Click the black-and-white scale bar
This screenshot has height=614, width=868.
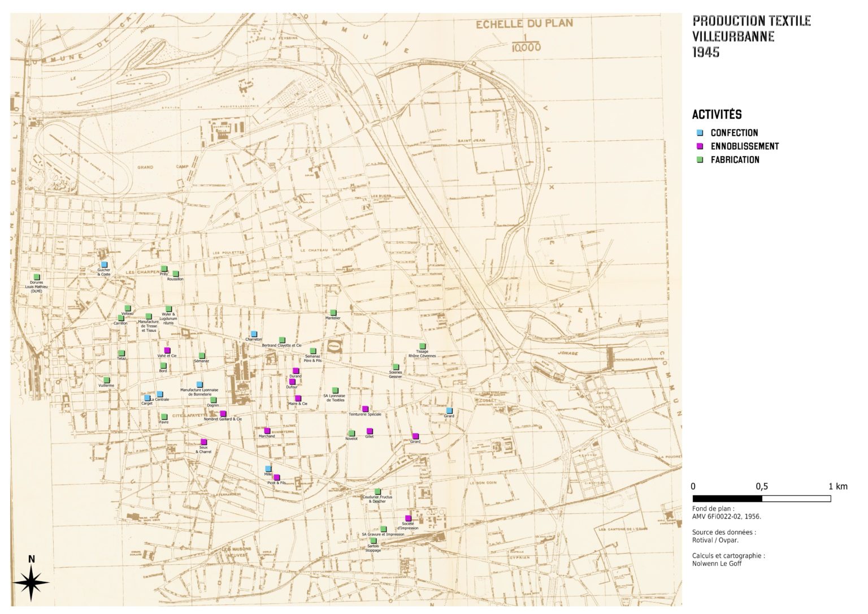pyautogui.click(x=761, y=499)
